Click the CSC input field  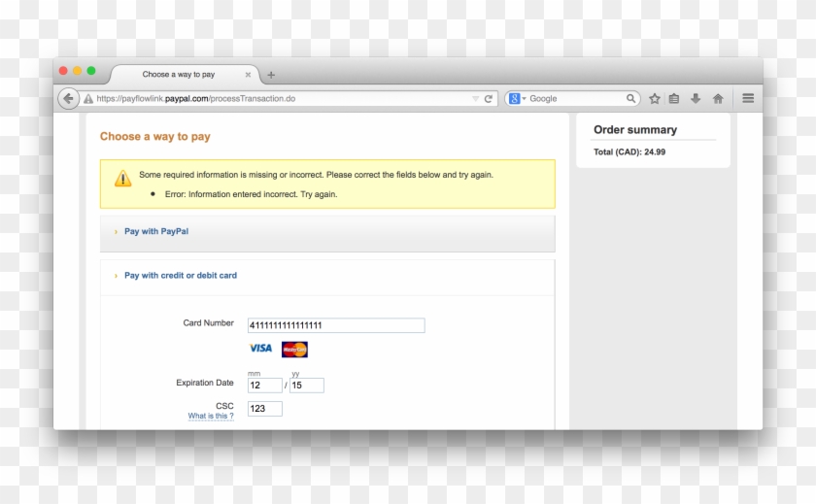click(265, 409)
